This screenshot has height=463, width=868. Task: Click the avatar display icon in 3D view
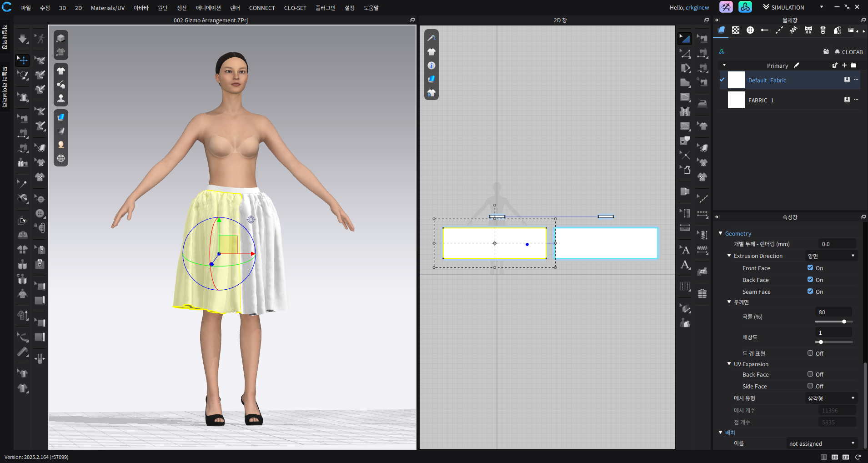[61, 98]
